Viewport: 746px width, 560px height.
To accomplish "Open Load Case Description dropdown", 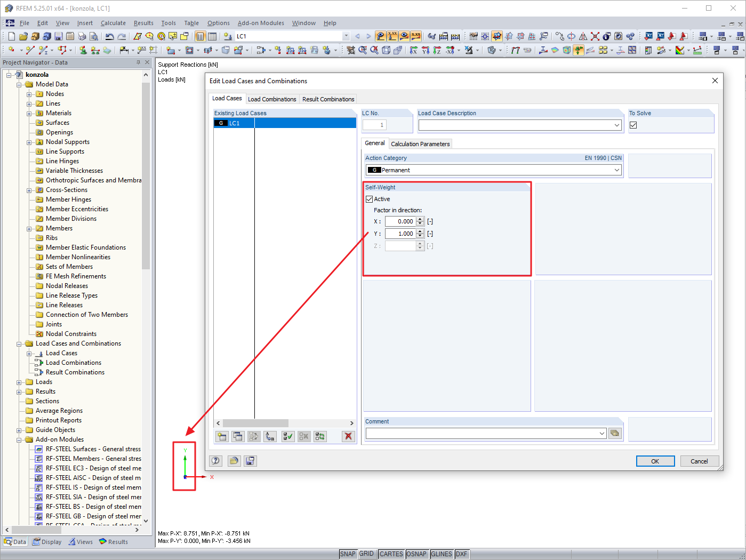I will pos(617,125).
